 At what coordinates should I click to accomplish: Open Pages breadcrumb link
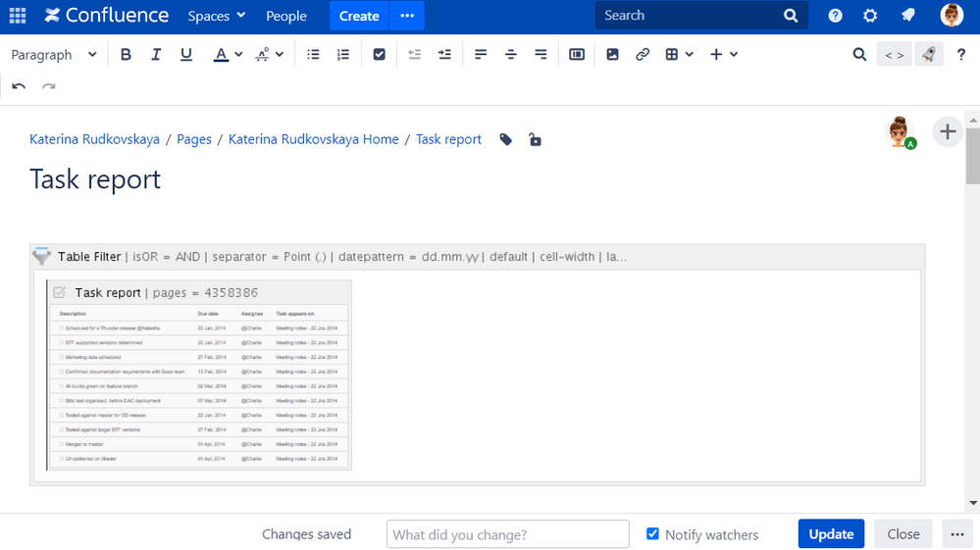(x=194, y=139)
